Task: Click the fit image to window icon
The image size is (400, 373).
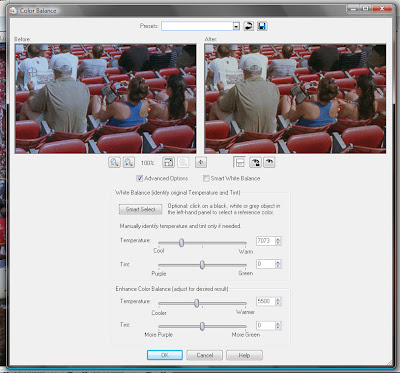Action: coord(168,162)
